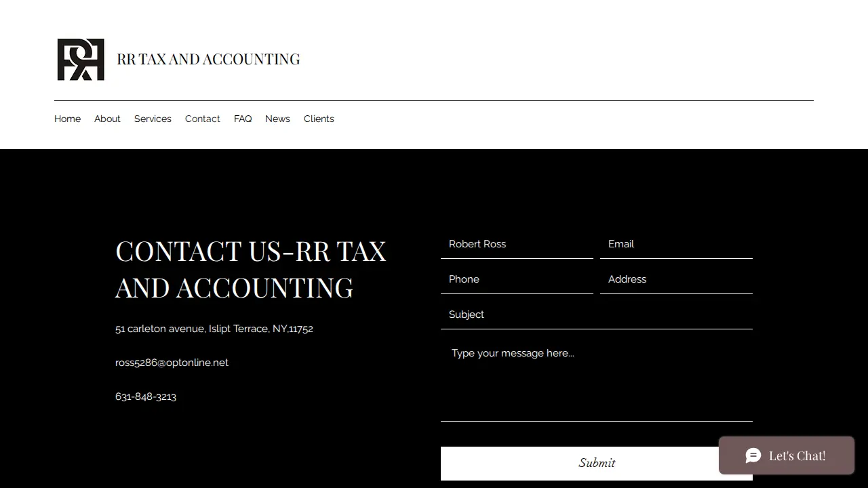Screen dimensions: 868x488
Task: Open the About menu item
Action: tap(107, 119)
